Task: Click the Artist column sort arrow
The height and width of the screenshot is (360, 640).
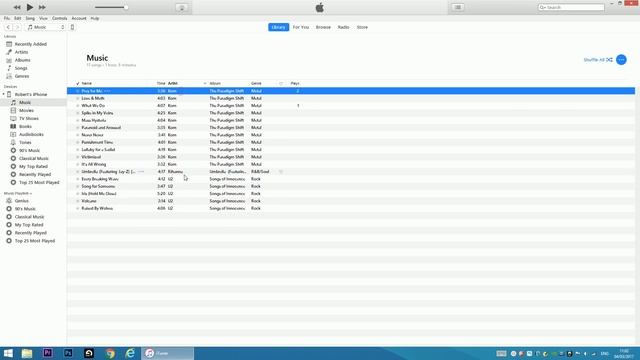Action: pos(205,83)
